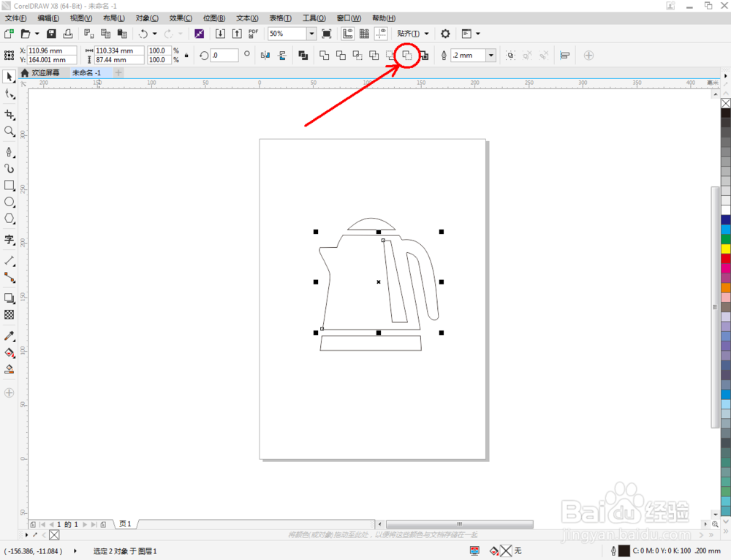Image resolution: width=731 pixels, height=560 pixels.
Task: Click the Weld shapes icon
Action: click(324, 56)
